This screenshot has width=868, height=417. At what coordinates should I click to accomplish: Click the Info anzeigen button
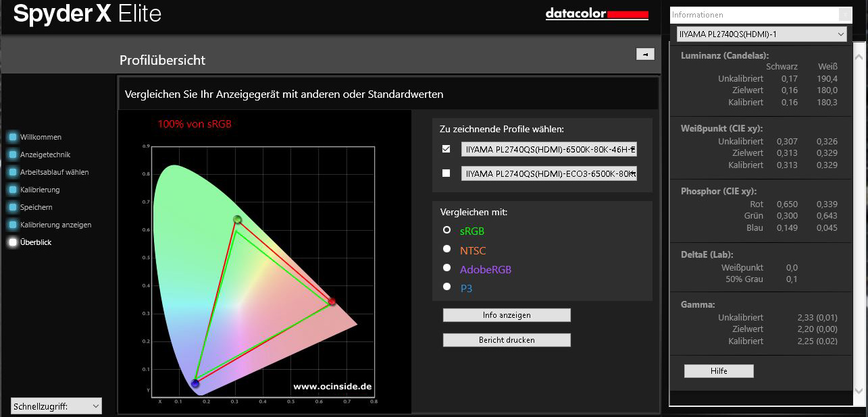pyautogui.click(x=507, y=315)
